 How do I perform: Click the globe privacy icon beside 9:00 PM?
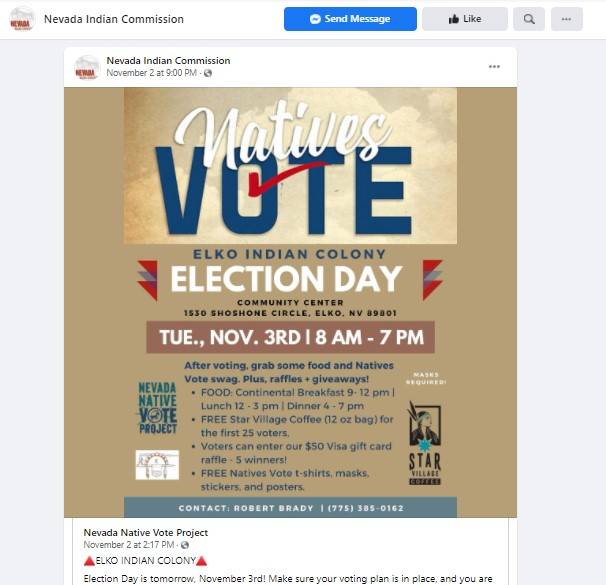pyautogui.click(x=208, y=73)
